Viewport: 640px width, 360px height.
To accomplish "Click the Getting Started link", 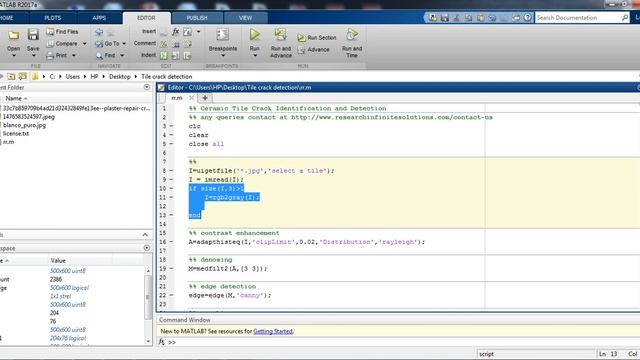I will pyautogui.click(x=273, y=331).
